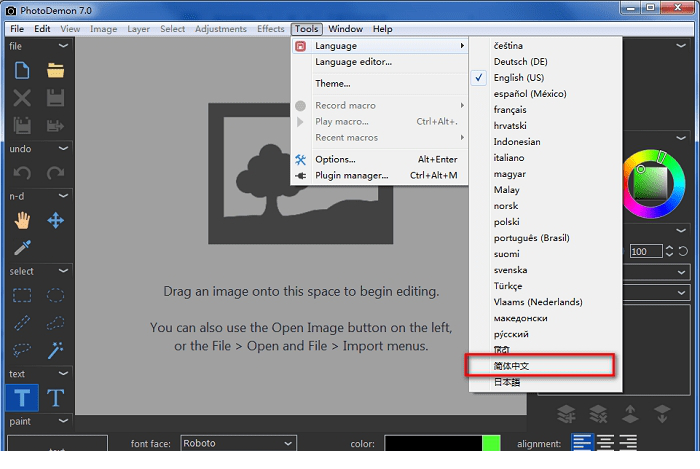Click the green color swatch beside text color
Image resolution: width=700 pixels, height=469 pixels.
491,444
